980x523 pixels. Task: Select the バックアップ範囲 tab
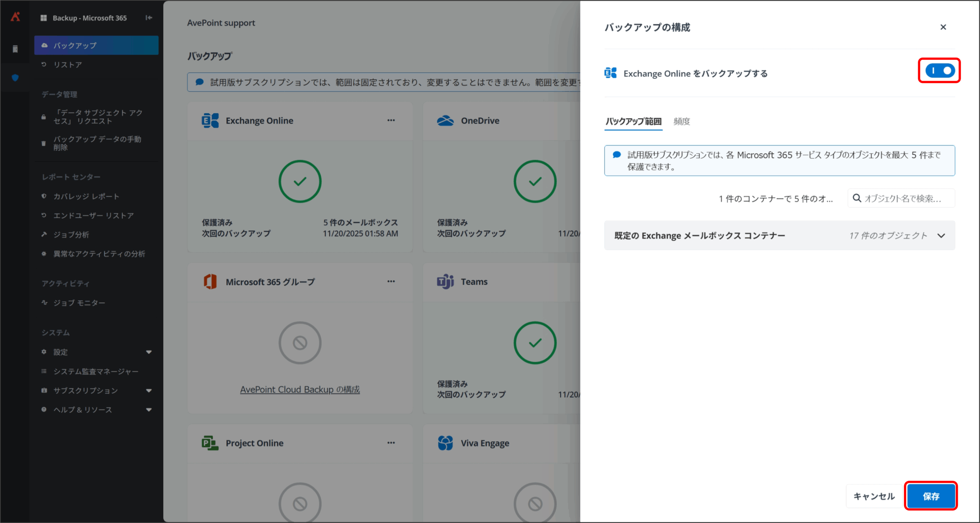[x=633, y=121]
